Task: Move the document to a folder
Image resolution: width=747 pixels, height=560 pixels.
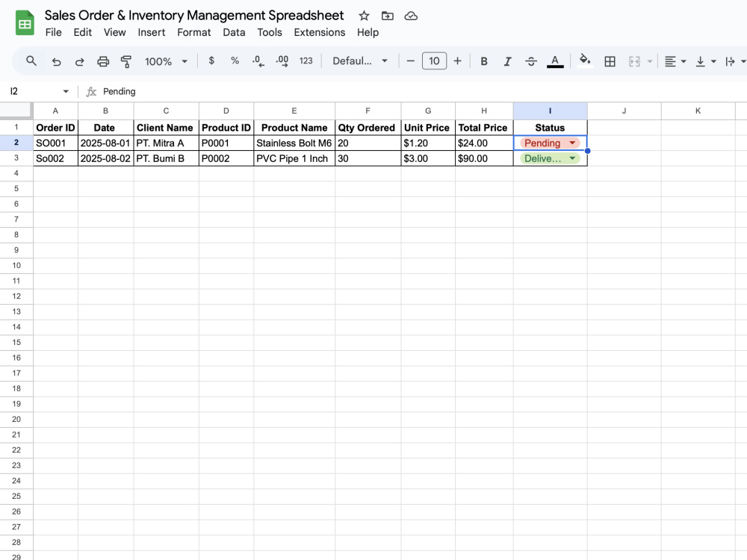Action: (387, 16)
